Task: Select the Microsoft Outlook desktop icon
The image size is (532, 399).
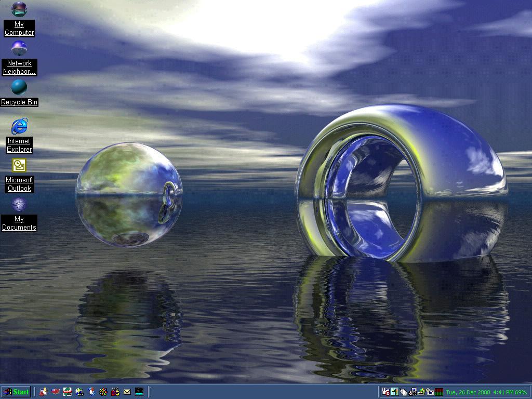Action: point(19,165)
